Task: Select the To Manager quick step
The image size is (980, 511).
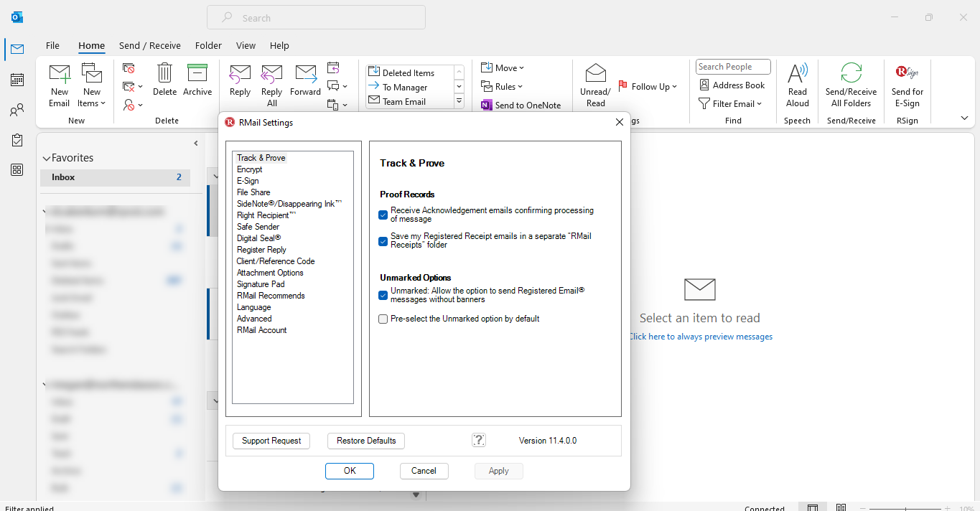Action: [x=409, y=87]
